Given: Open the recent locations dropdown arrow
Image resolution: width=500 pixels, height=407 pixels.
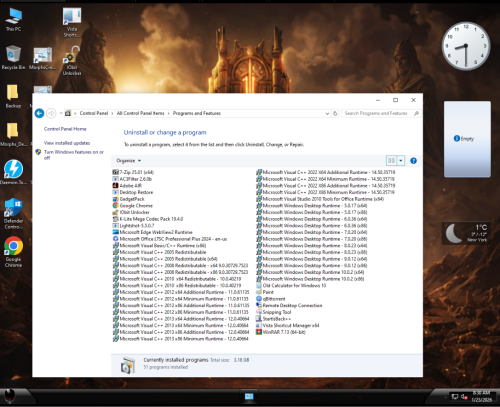Looking at the screenshot, I should 61,113.
